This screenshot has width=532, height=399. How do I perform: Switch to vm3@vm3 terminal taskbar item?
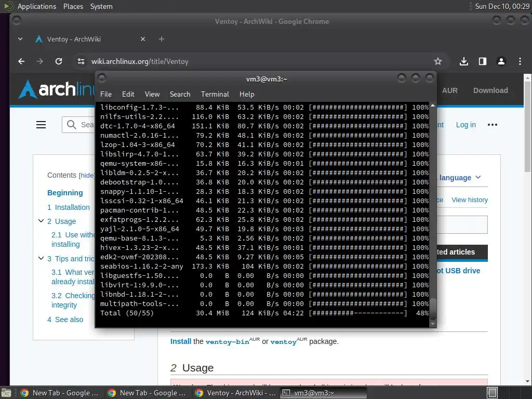pos(324,393)
